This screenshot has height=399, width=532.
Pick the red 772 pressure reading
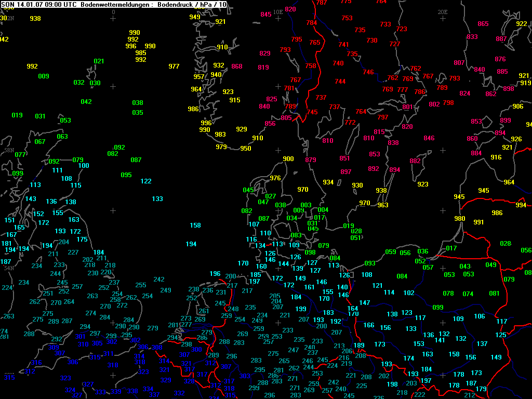point(350,123)
